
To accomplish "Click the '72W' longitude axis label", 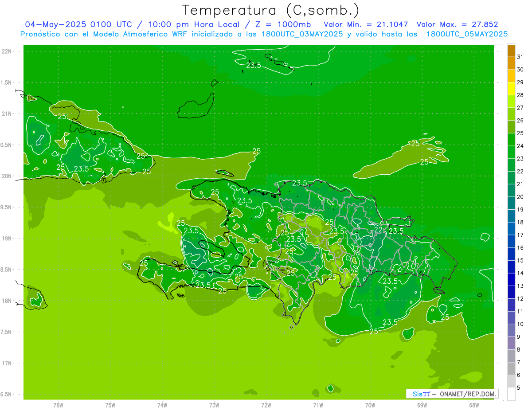I will click(x=266, y=405).
